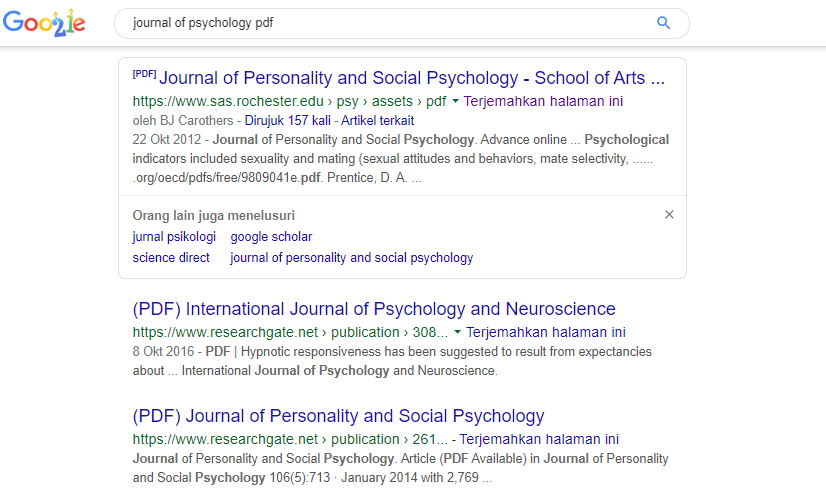Screen dimensions: 826x498
Task: Click 'Terjemahkan halaman ini' for Neuroscience result
Action: click(x=546, y=333)
